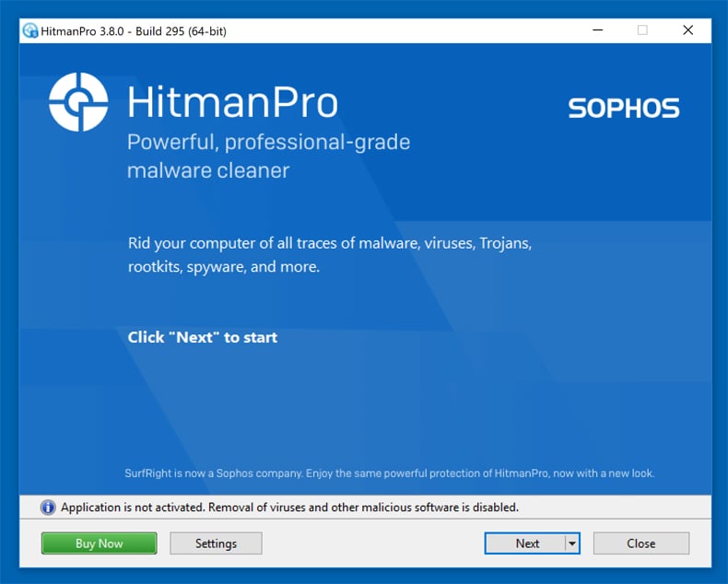Minimize the HitmanPro window

[598, 30]
